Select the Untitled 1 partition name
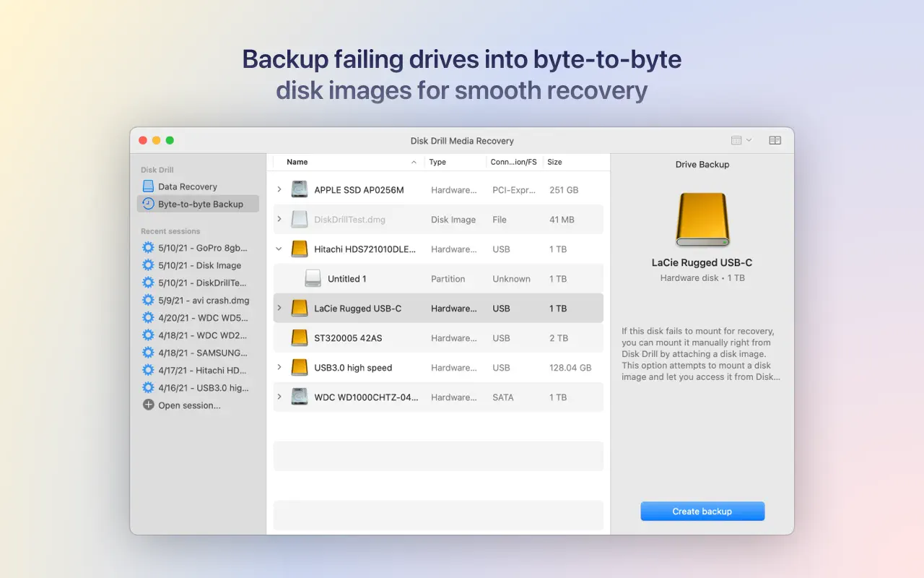This screenshot has width=924, height=578. point(347,279)
